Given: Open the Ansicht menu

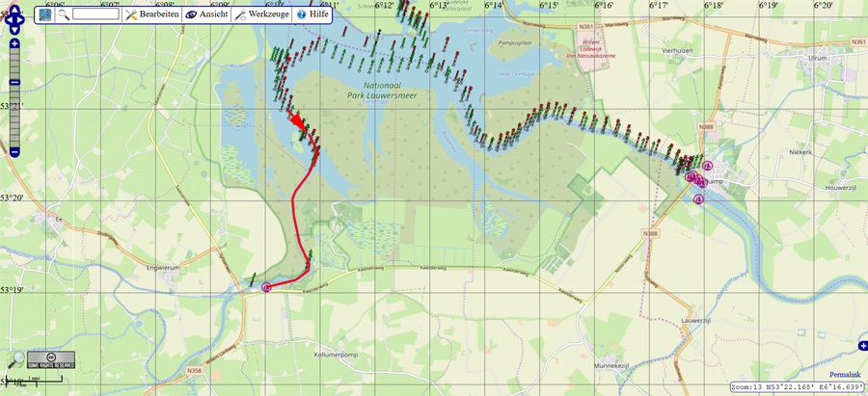Looking at the screenshot, I should click(x=206, y=14).
